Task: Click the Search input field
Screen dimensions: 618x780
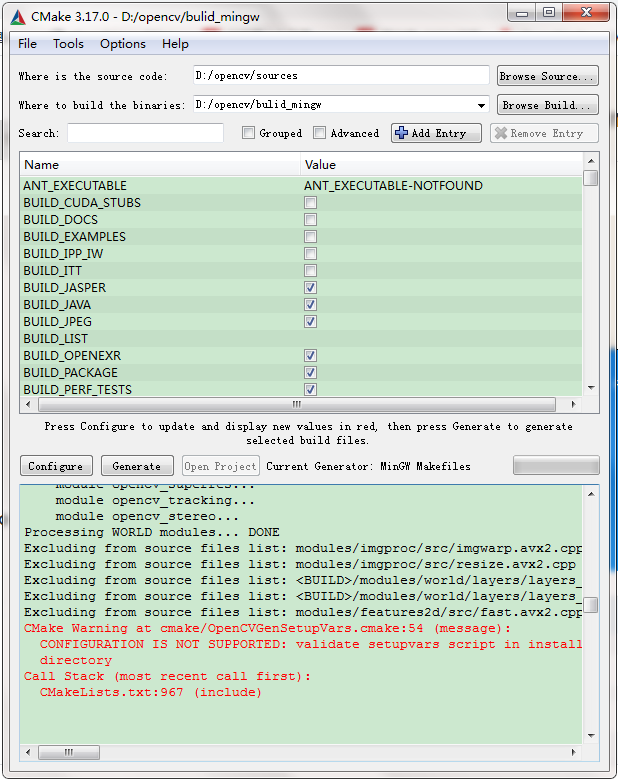Action: point(145,133)
